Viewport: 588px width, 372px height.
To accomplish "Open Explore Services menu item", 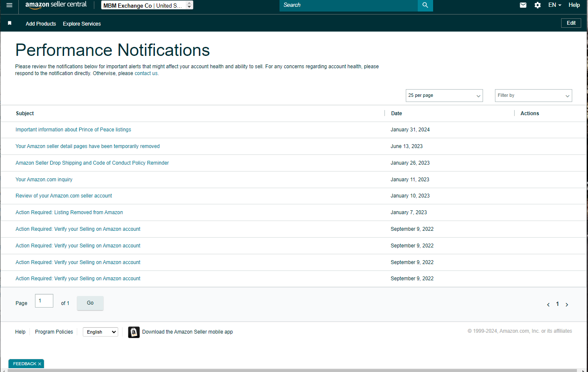I will tap(82, 24).
